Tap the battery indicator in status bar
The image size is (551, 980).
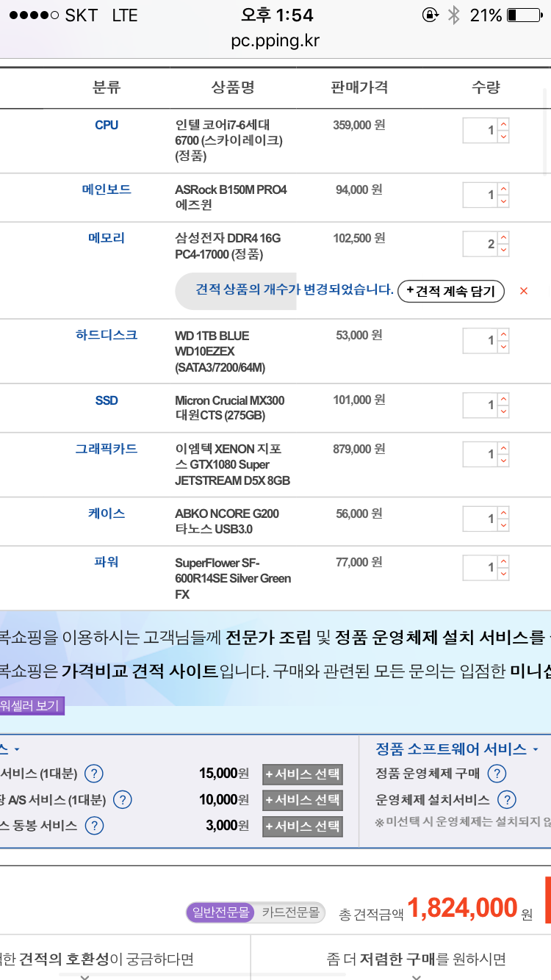[x=523, y=15]
